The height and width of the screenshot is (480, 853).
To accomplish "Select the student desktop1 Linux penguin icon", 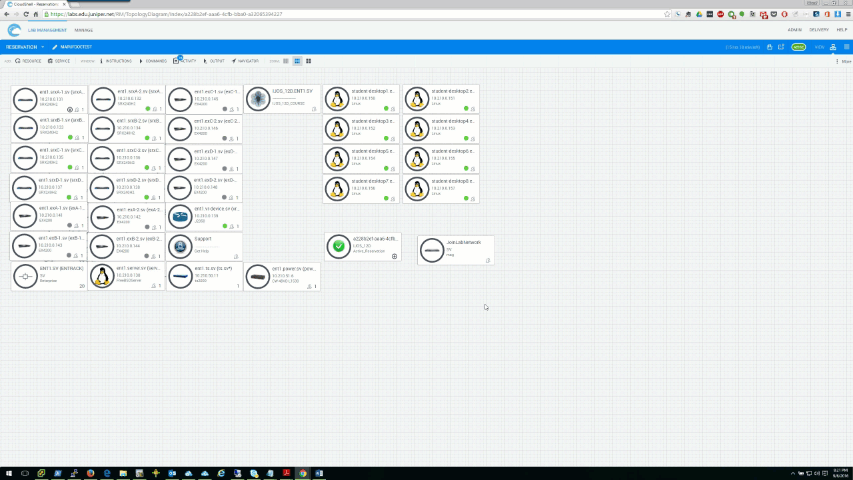I will [338, 98].
